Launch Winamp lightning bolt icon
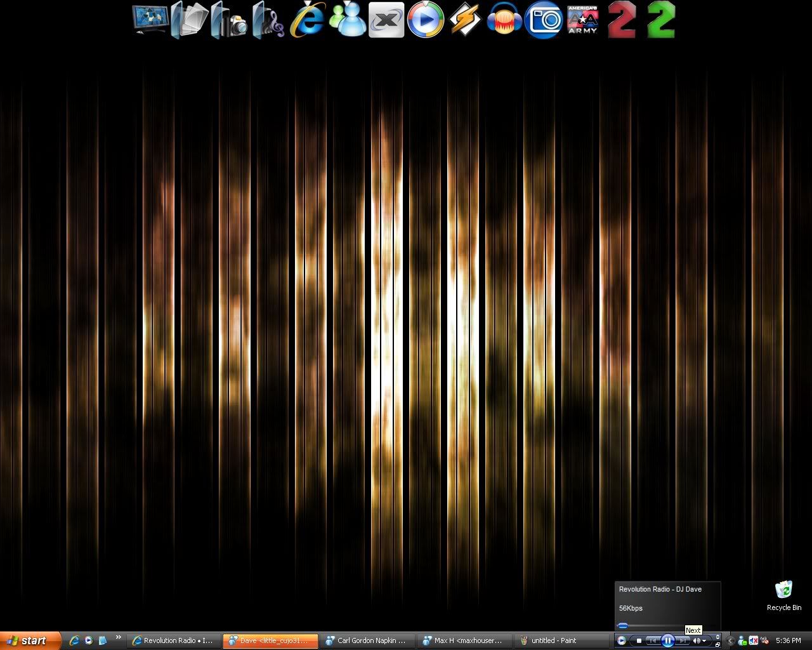Image resolution: width=812 pixels, height=650 pixels. click(465, 20)
